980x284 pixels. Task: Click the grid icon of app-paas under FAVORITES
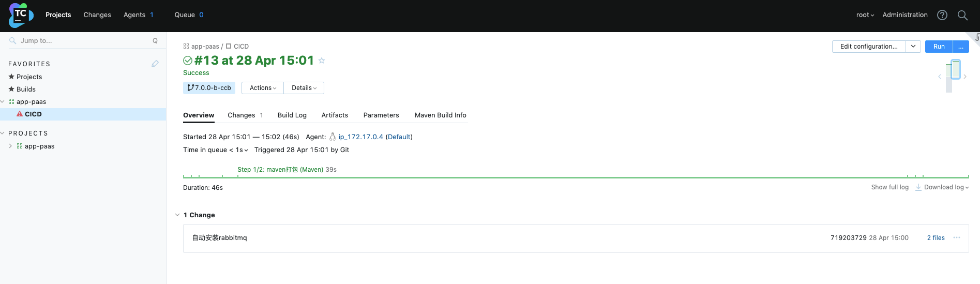click(x=11, y=102)
